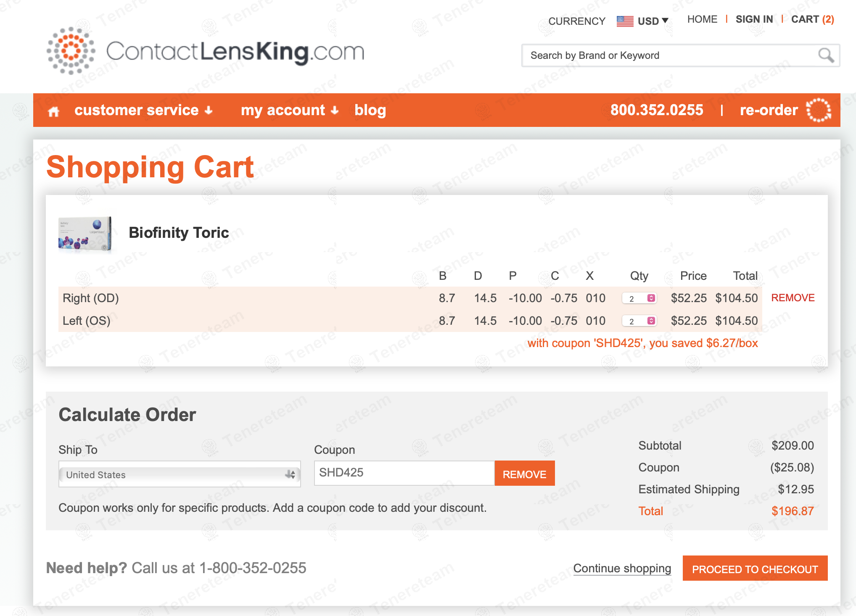Click the Biofinity Toric product thumbnail
Viewport: 856px width, 616px height.
point(85,234)
